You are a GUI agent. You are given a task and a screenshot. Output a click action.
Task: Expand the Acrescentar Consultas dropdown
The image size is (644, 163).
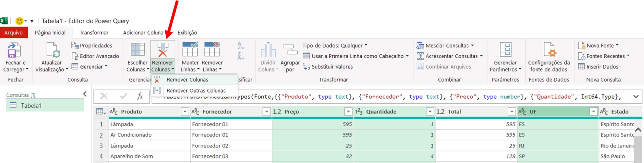481,56
